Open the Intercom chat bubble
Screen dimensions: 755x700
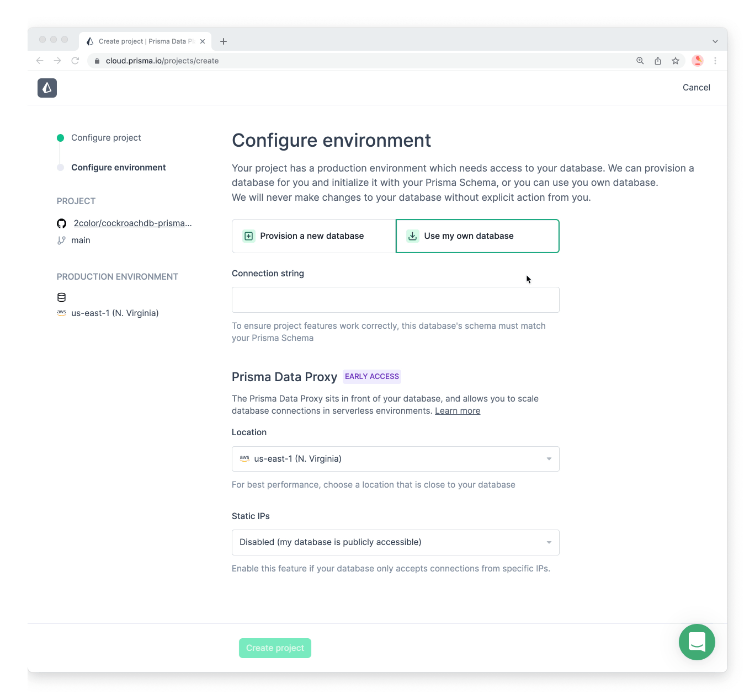(696, 642)
